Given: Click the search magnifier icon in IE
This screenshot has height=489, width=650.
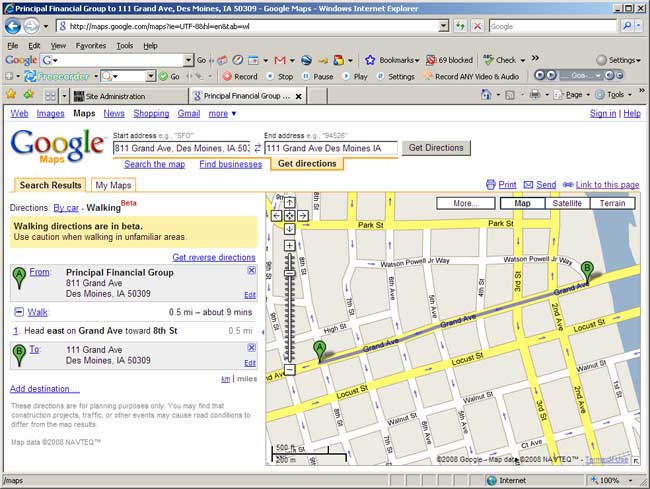Looking at the screenshot, I should click(x=627, y=26).
